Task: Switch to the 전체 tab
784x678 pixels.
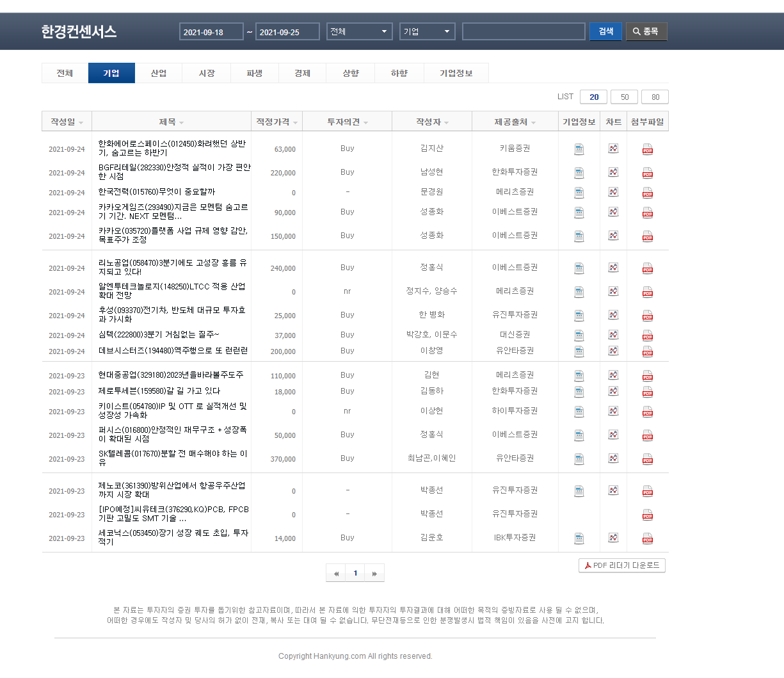Action: tap(65, 73)
